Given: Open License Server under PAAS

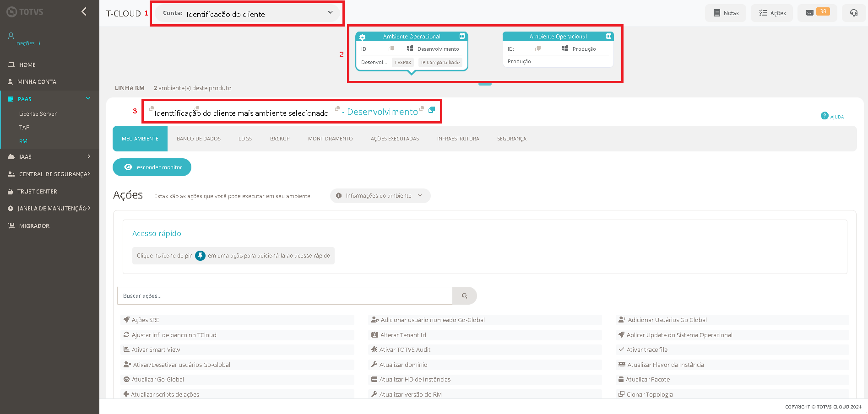Looking at the screenshot, I should click(38, 113).
